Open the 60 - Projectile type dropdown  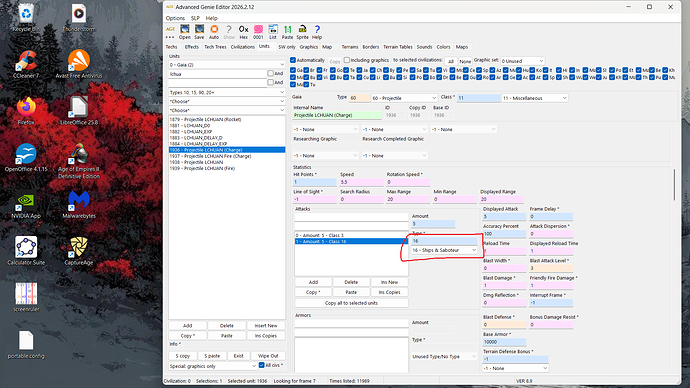[x=404, y=98]
